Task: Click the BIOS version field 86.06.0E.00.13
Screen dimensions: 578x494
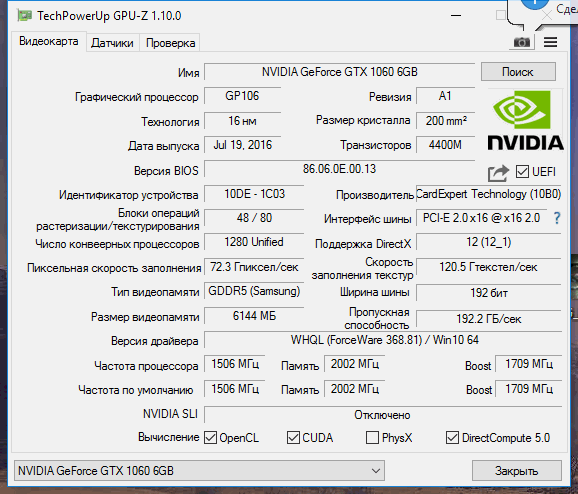Action: click(x=340, y=169)
